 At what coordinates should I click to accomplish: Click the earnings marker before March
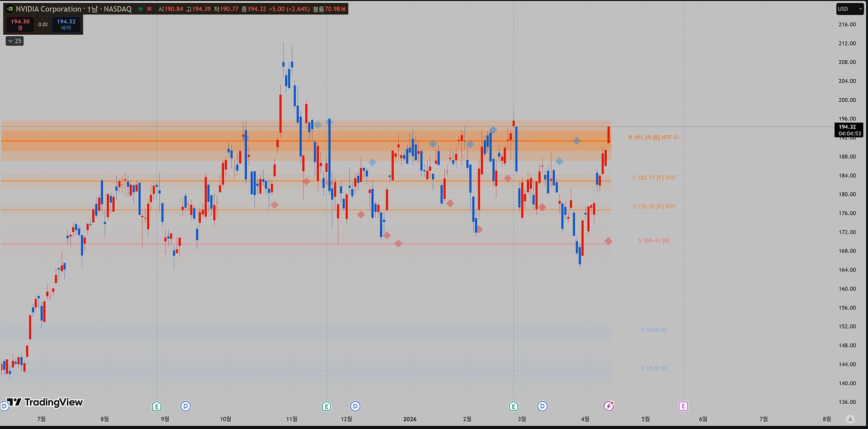(514, 406)
